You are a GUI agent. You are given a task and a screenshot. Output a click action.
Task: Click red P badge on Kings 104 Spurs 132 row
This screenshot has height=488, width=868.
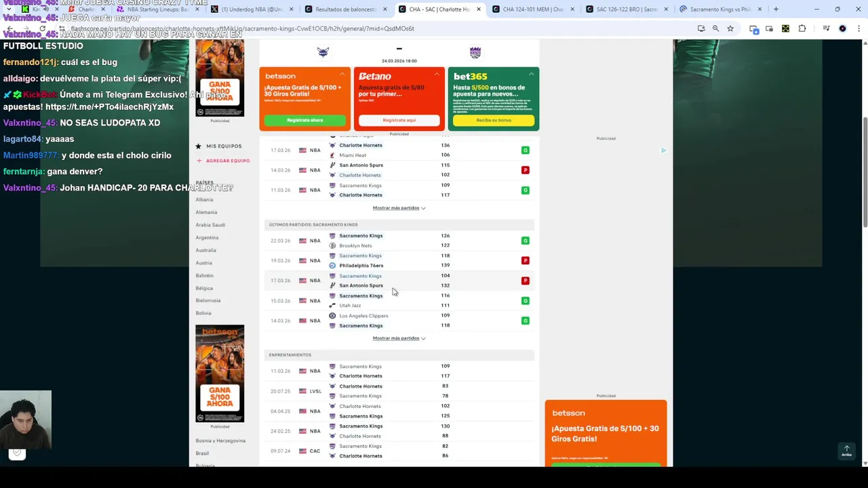(x=525, y=281)
